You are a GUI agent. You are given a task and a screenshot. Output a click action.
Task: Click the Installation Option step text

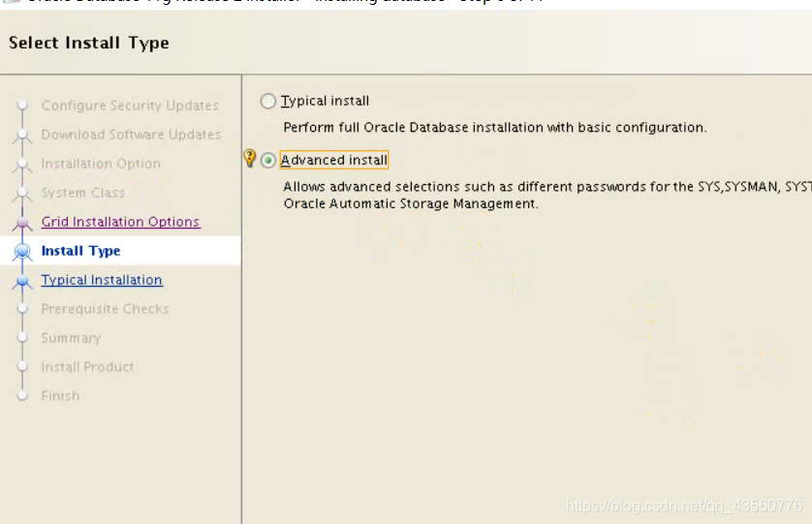101,164
